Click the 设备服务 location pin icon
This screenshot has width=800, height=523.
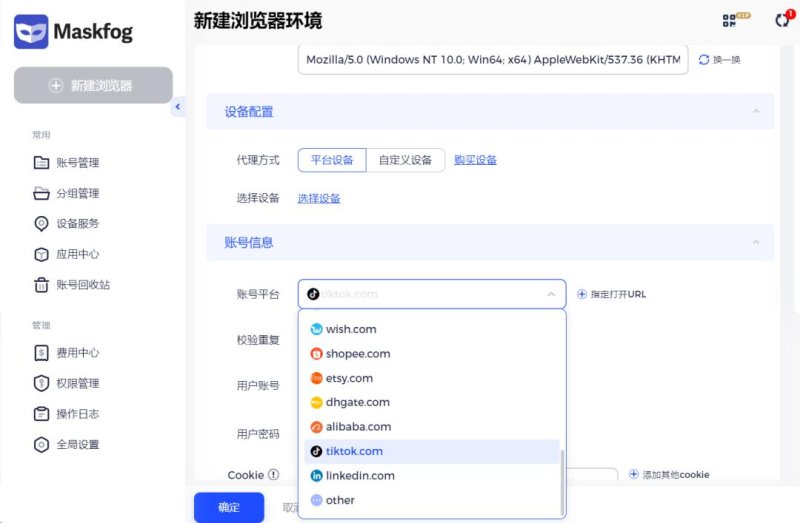coord(41,223)
